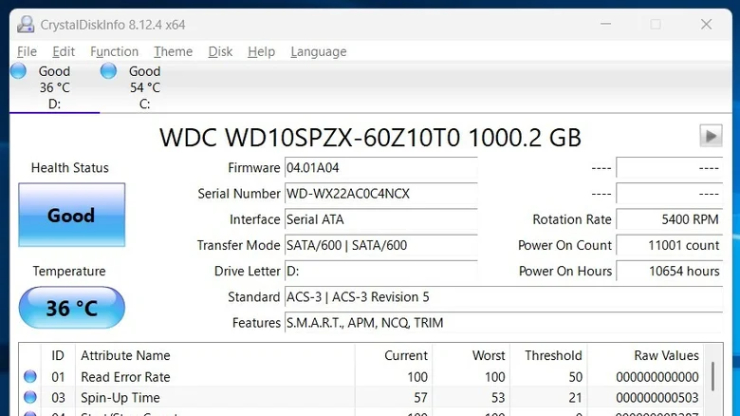Open the Theme menu
Image resolution: width=740 pixels, height=416 pixels.
173,52
